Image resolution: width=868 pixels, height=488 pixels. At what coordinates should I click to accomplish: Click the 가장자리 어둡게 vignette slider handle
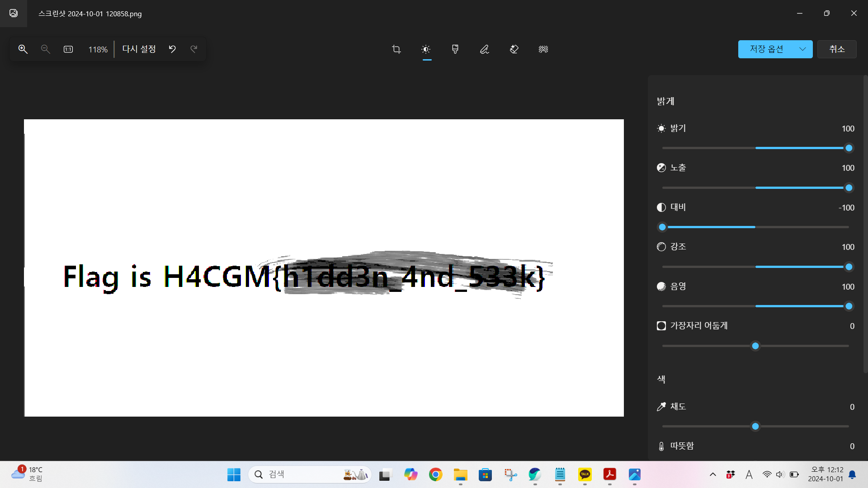coord(755,346)
